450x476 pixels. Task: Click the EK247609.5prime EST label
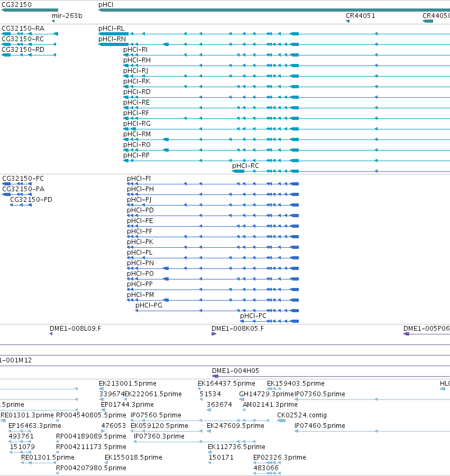[x=235, y=426]
